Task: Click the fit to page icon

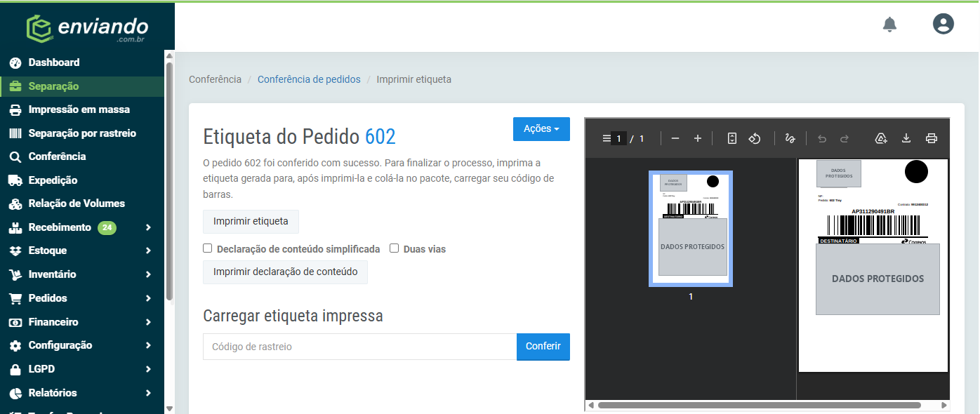Action: (x=732, y=138)
